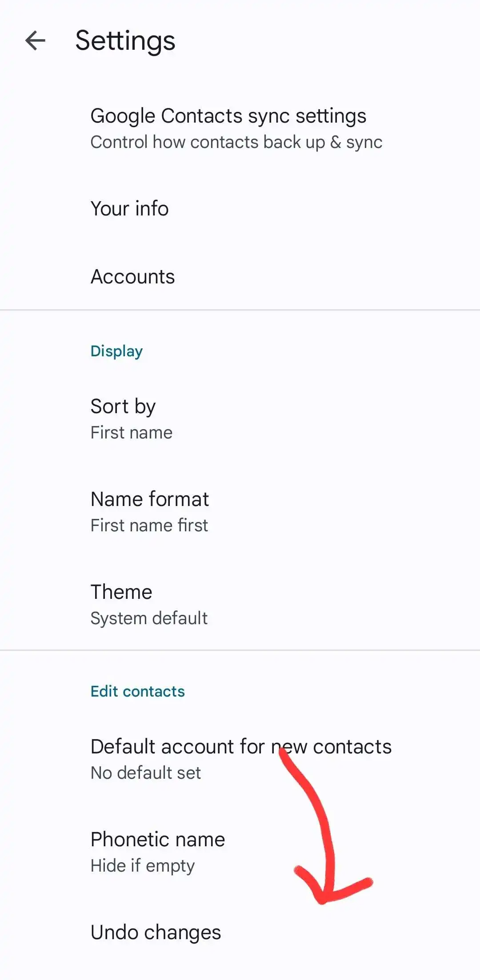Set default account for new contacts

point(240,759)
